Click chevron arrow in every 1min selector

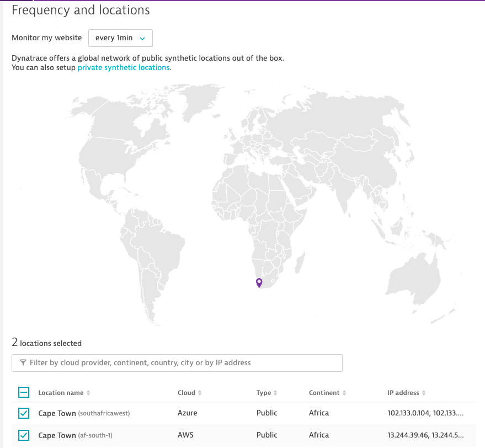142,39
